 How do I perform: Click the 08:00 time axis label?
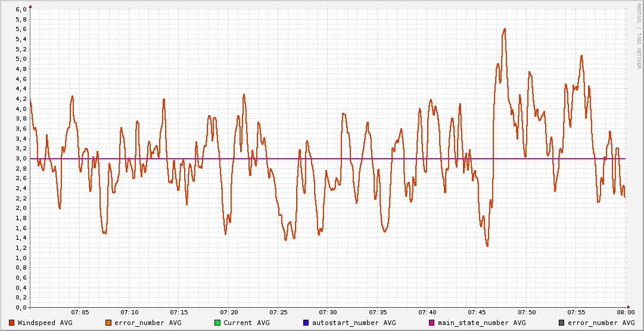click(625, 312)
